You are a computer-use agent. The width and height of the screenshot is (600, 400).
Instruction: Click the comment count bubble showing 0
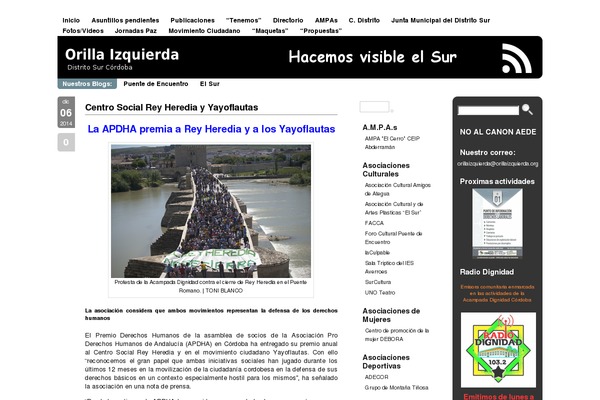tap(66, 142)
